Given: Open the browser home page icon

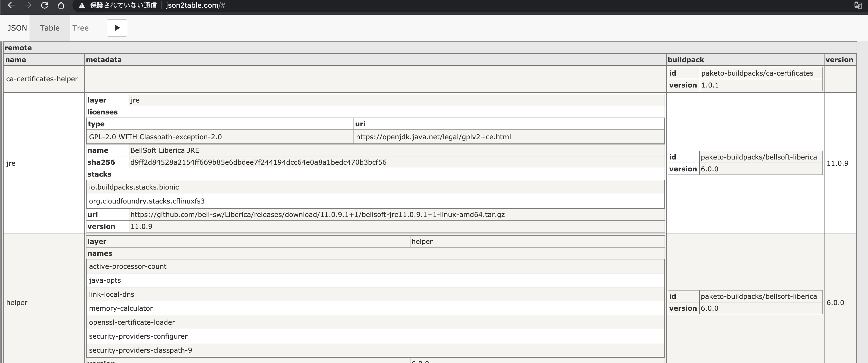Looking at the screenshot, I should (x=61, y=5).
